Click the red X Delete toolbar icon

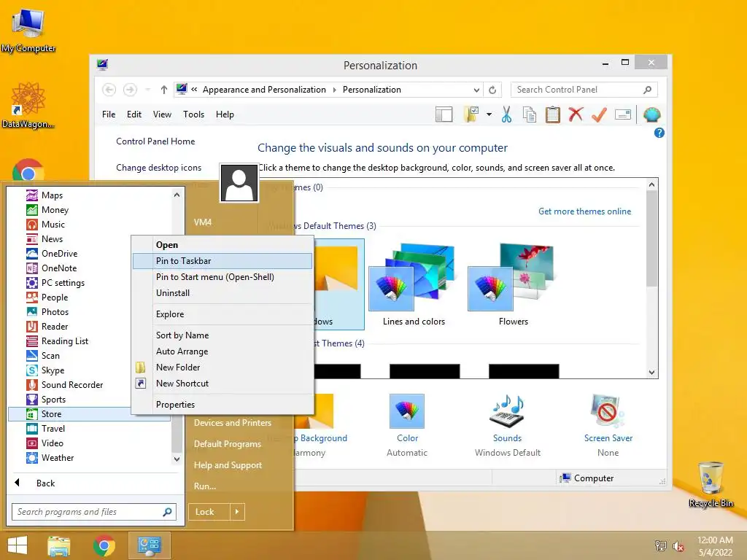(x=576, y=114)
